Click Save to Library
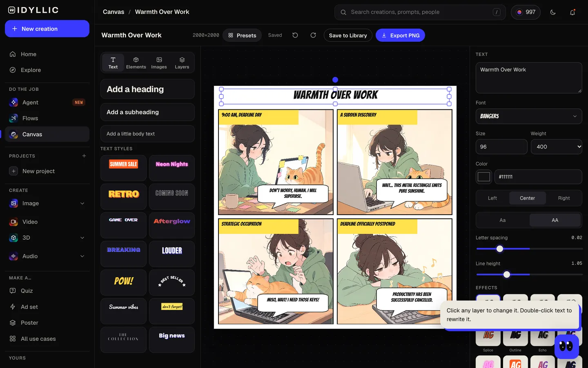 click(x=348, y=35)
